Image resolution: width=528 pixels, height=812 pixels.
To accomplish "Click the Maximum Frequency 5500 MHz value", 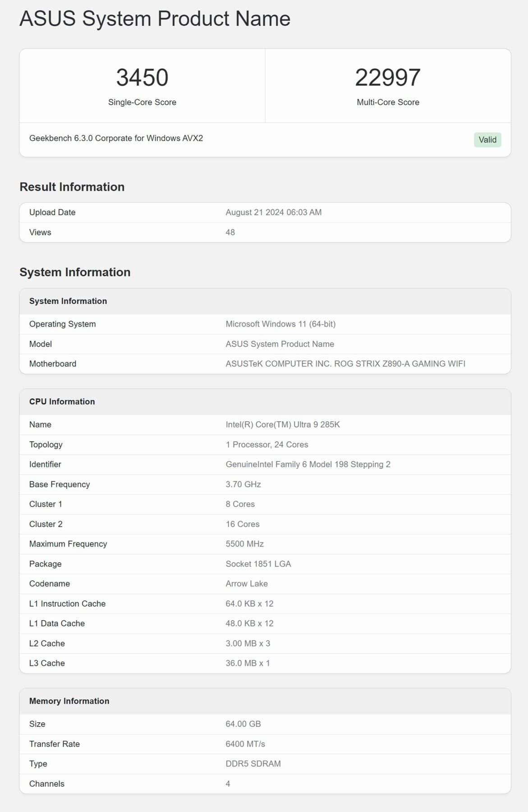I will click(x=244, y=544).
